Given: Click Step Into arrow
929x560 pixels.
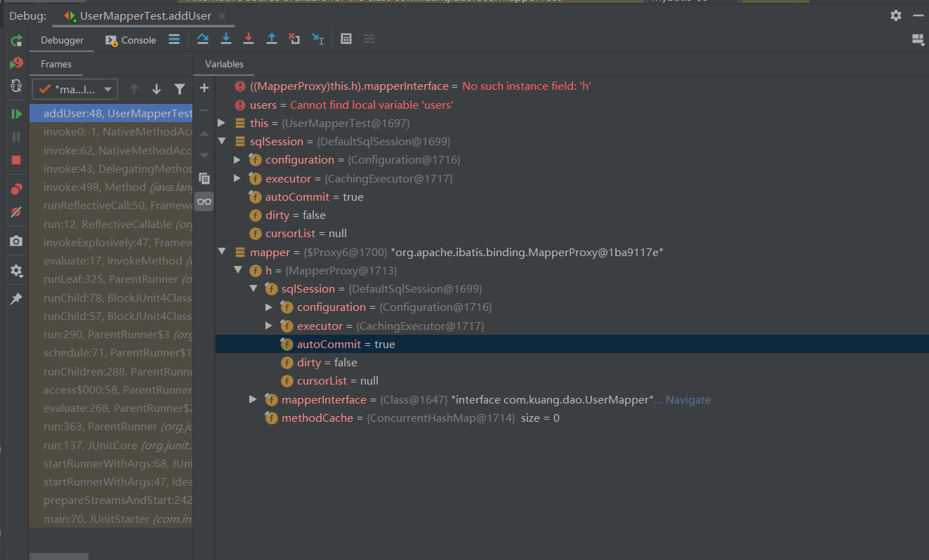Looking at the screenshot, I should [x=226, y=39].
